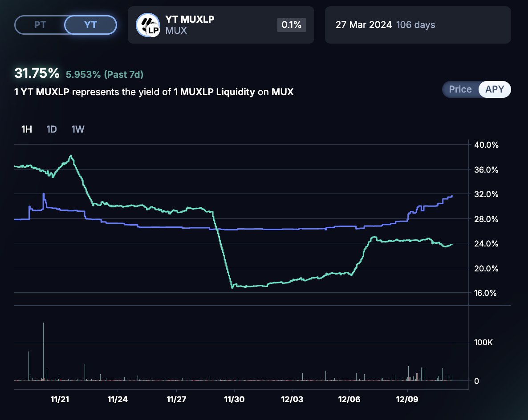Select the YT token toggle
Viewport: 528px width, 420px height.
90,25
